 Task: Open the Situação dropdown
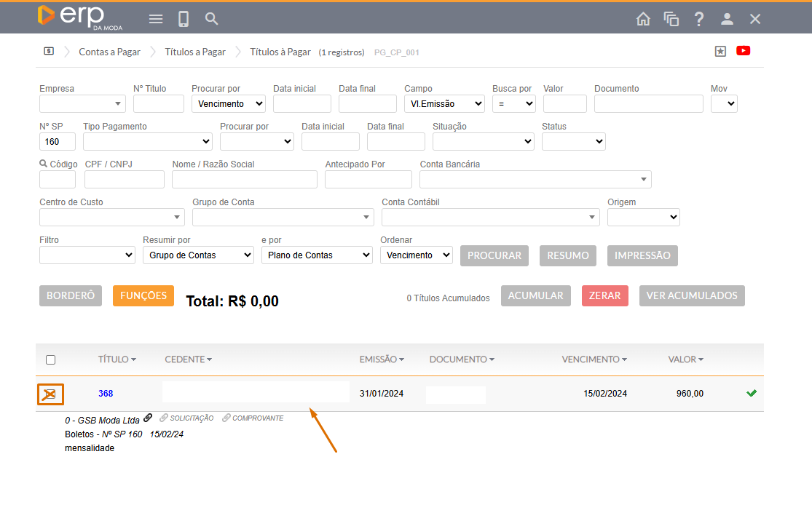[x=483, y=142]
